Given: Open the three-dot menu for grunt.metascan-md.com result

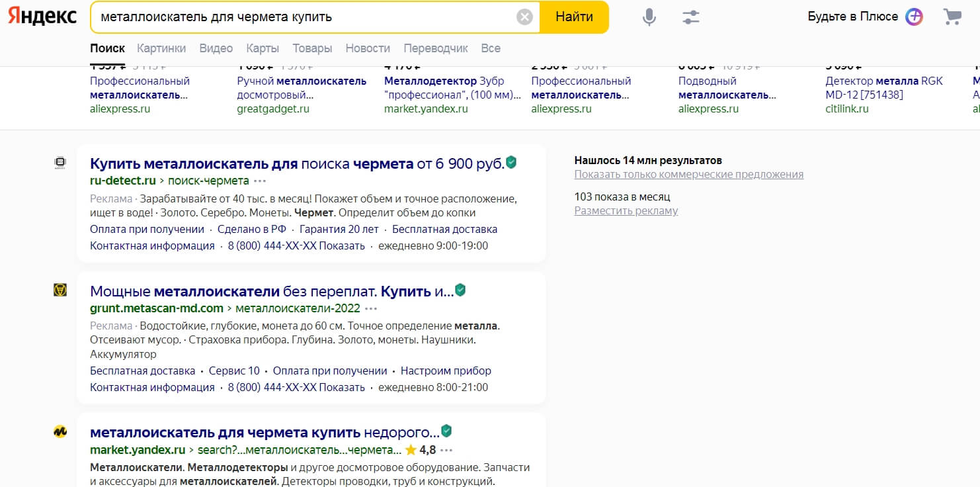Looking at the screenshot, I should coord(371,308).
